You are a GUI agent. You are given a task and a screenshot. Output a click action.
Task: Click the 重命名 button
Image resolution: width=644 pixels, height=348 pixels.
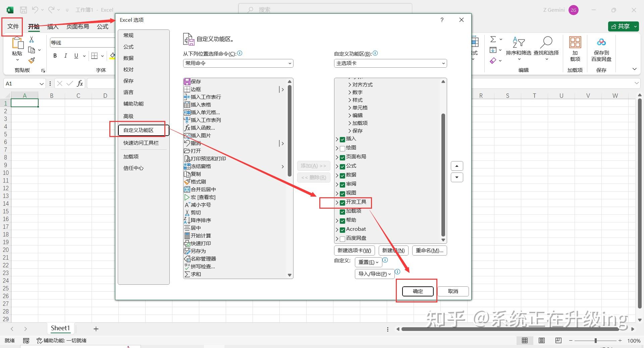(429, 251)
